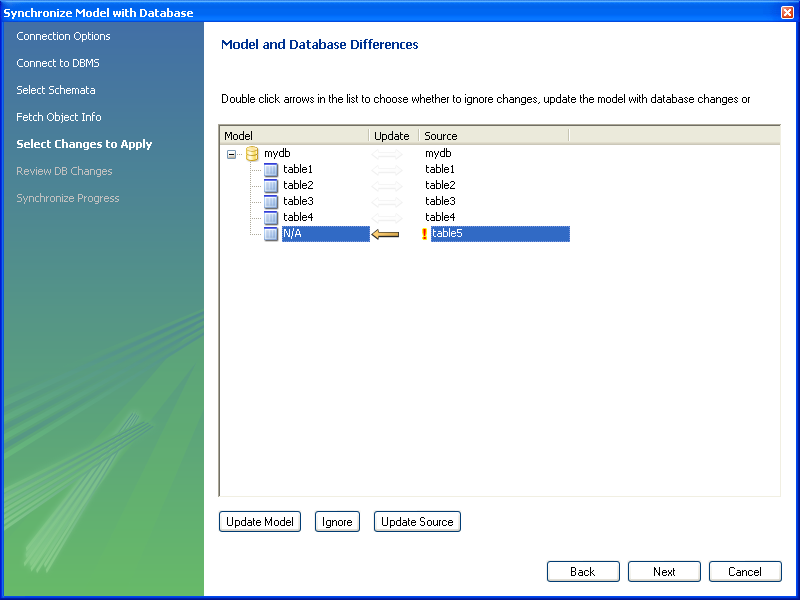Select table5 in the Source column
The image size is (800, 600).
click(x=447, y=234)
